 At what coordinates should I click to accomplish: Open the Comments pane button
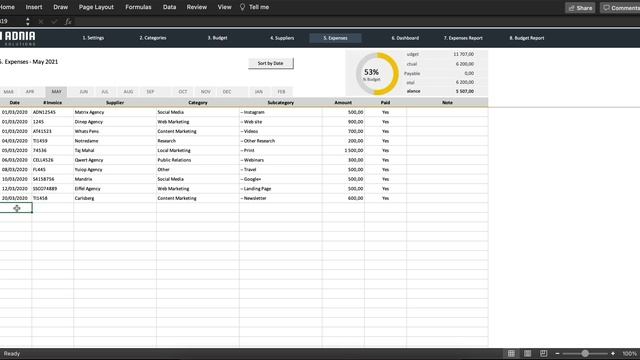[x=620, y=8]
